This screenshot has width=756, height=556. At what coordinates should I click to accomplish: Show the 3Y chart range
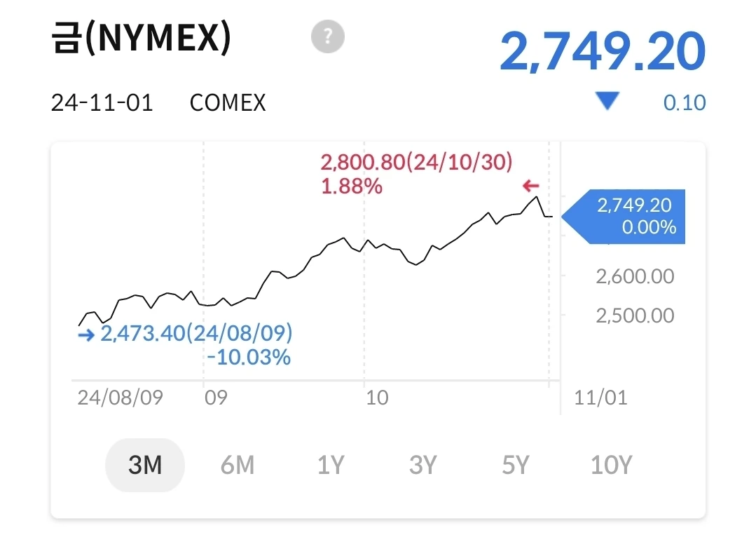422,465
